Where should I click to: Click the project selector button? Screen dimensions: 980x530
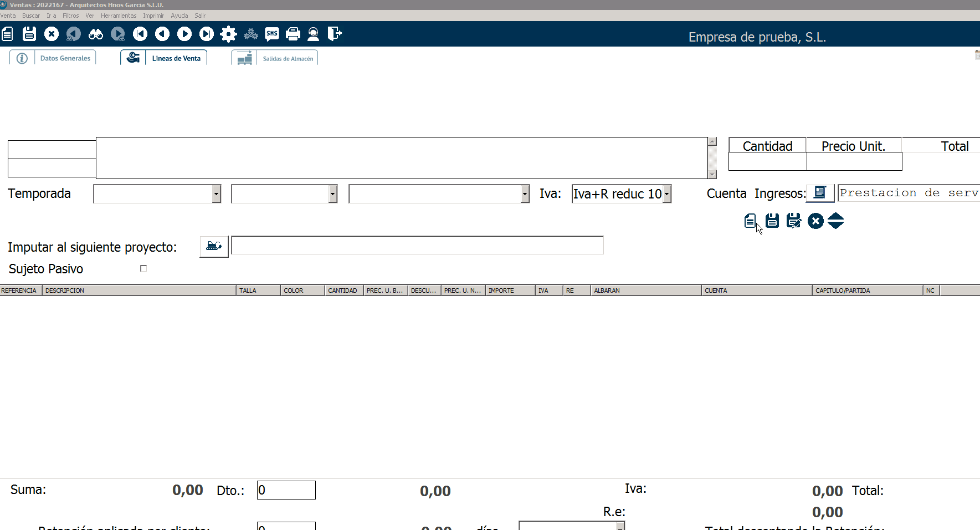[214, 246]
